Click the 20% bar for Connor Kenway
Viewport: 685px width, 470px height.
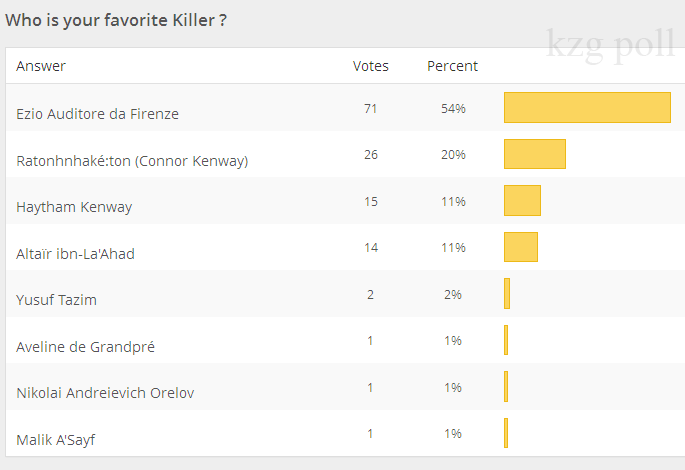click(535, 154)
